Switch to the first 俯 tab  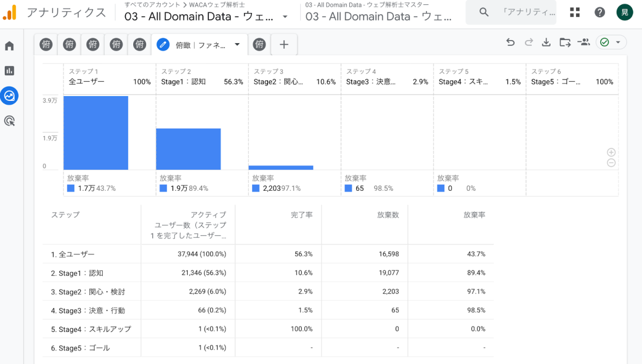46,45
